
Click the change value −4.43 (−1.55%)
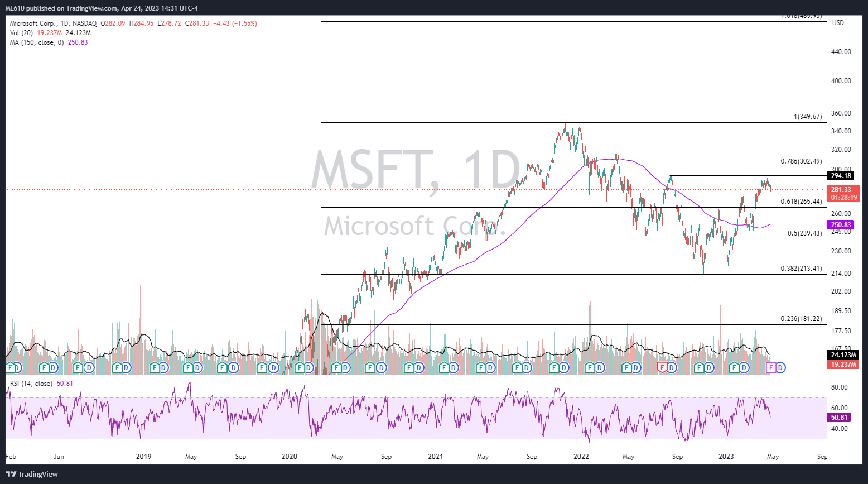(235, 23)
